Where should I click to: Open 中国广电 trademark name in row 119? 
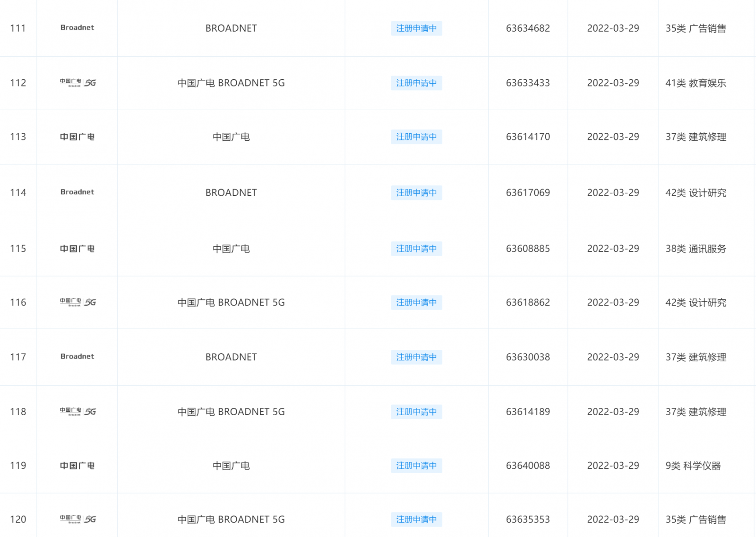pyautogui.click(x=231, y=466)
